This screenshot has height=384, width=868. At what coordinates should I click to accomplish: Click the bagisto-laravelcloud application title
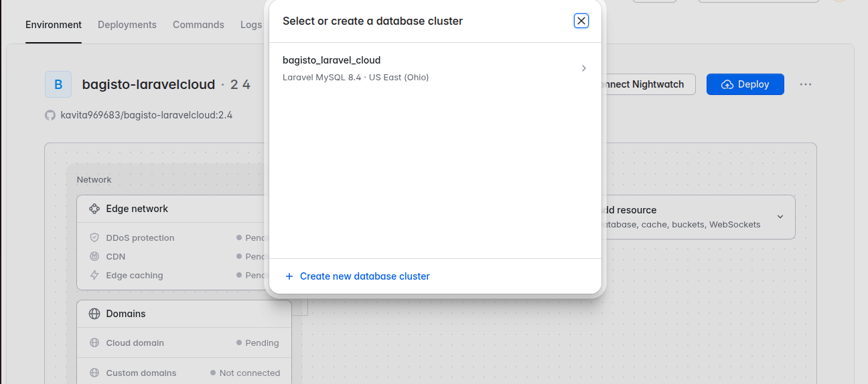point(149,84)
